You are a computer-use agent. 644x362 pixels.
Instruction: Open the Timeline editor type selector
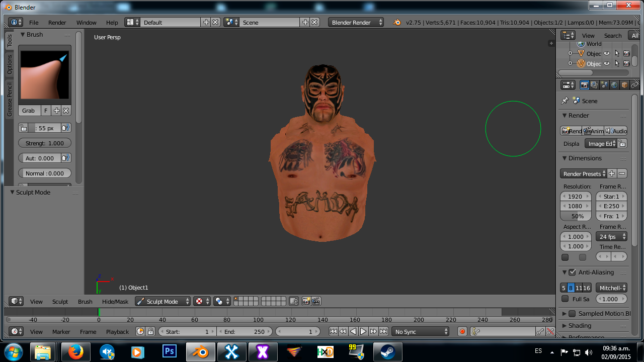(17, 331)
